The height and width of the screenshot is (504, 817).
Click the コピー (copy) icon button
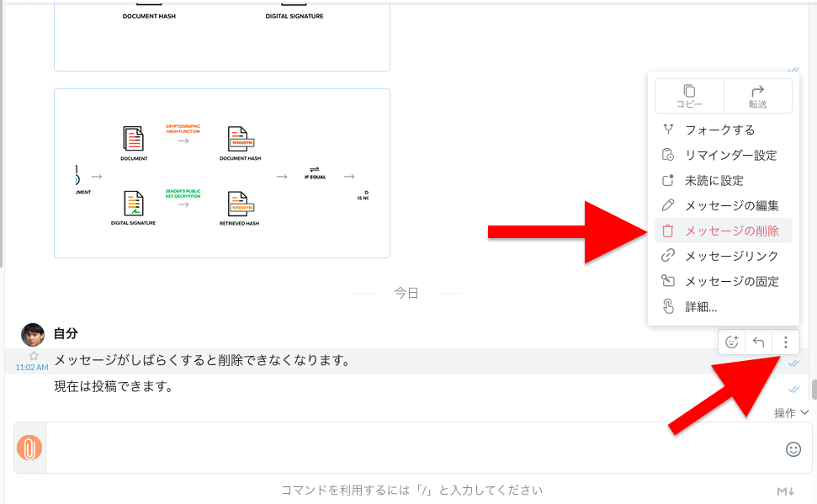[689, 96]
